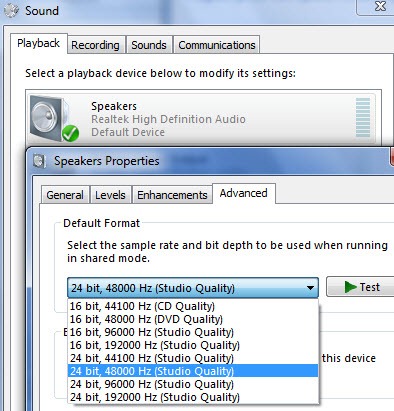Click the Default Format group label
Viewport: 394px width, 411px height.
pos(101,223)
